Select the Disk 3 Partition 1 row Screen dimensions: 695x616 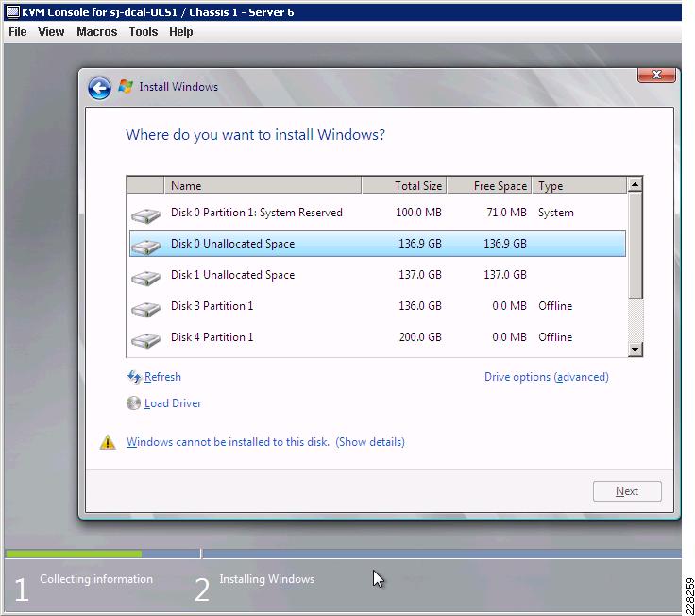click(378, 306)
